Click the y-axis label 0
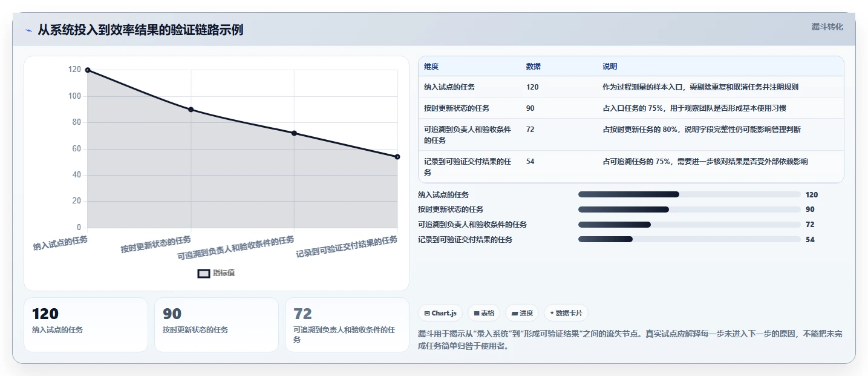868x376 pixels. (x=79, y=228)
